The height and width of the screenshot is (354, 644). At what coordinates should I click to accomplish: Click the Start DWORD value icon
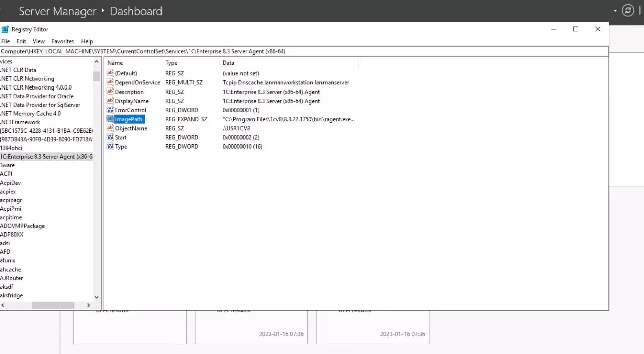coord(110,137)
